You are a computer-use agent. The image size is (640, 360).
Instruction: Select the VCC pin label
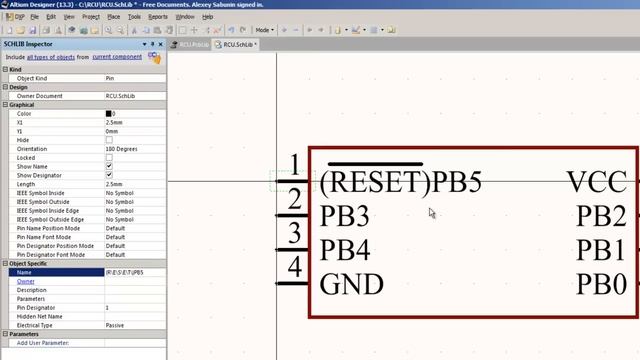[x=597, y=182]
